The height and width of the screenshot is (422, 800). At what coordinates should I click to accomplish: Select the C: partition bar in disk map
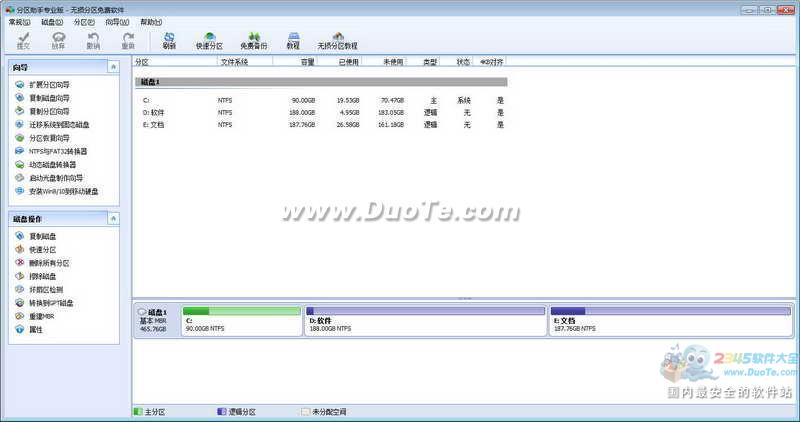pyautogui.click(x=241, y=321)
